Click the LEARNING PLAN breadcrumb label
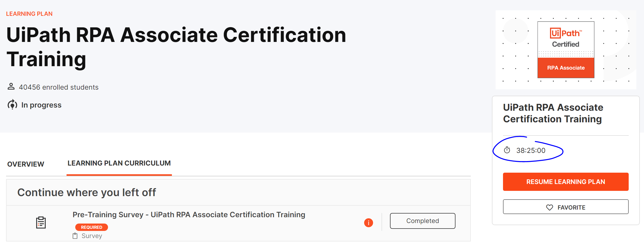644x247 pixels. (x=29, y=14)
